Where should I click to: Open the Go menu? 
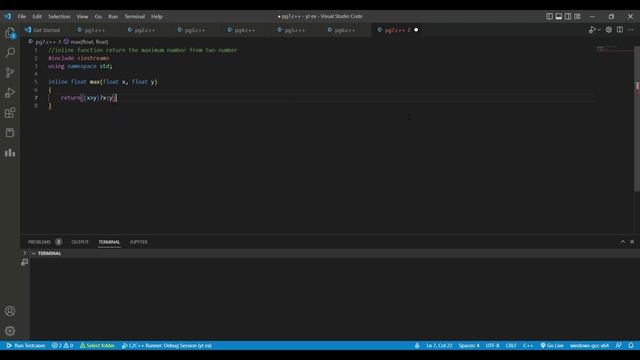(98, 17)
